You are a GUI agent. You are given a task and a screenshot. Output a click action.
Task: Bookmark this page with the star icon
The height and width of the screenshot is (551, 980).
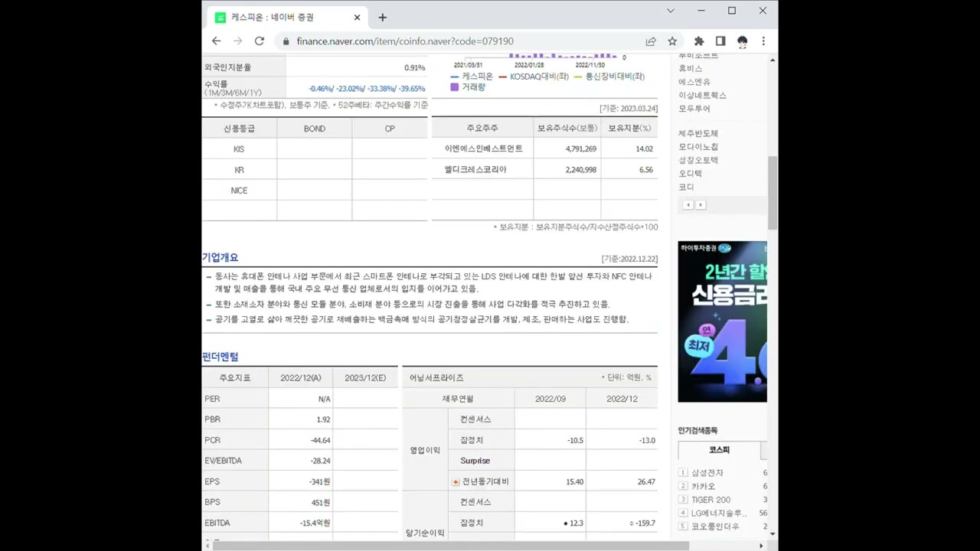(672, 41)
